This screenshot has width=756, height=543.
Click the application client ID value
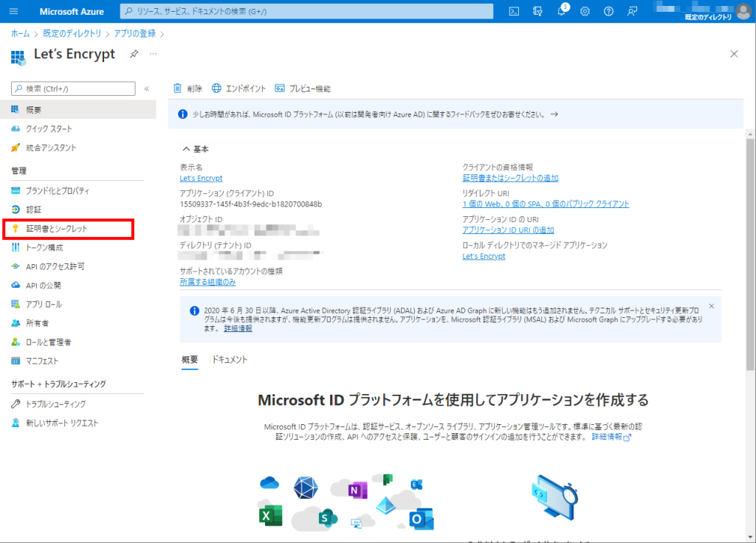(251, 204)
